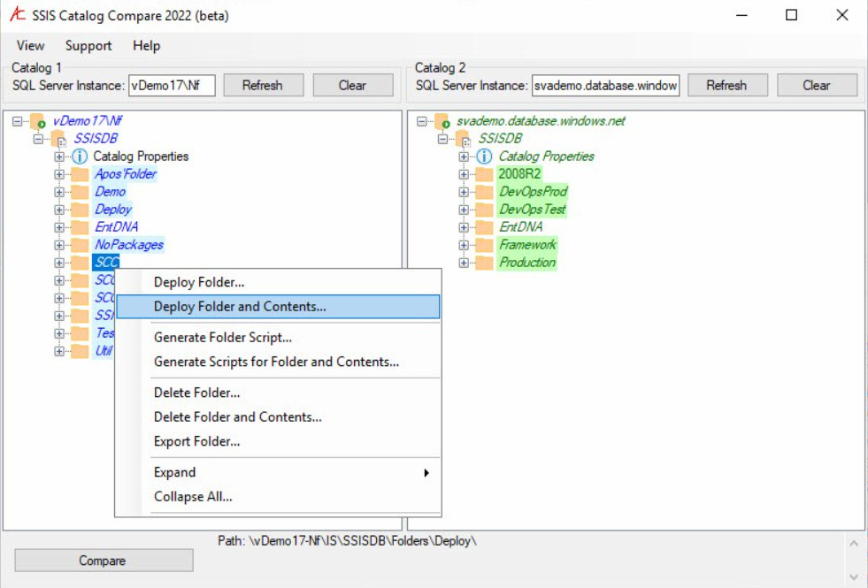Select the Framework folder label
This screenshot has height=588, width=868.
tap(527, 245)
